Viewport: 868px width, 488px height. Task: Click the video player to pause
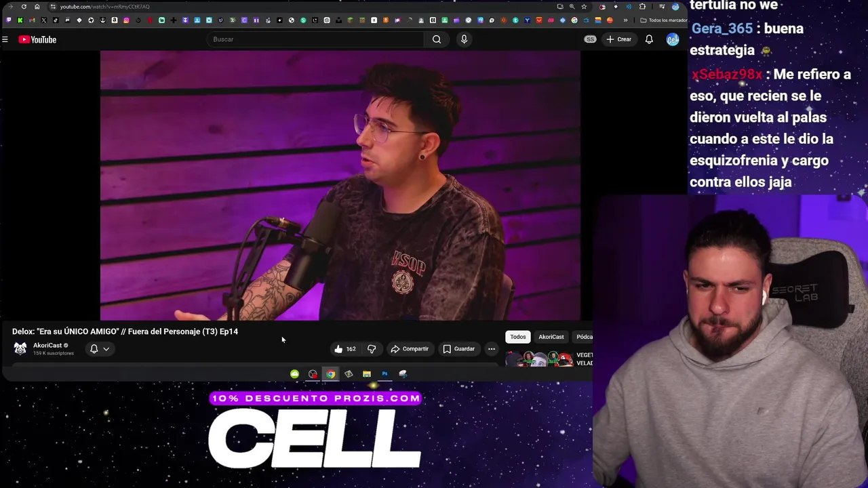click(340, 185)
